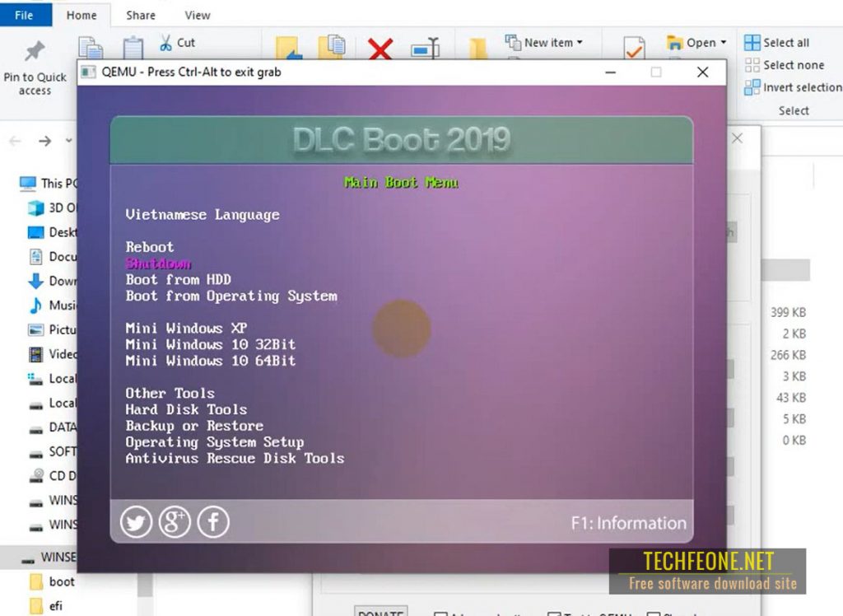Select Pictures in the navigation tree
The width and height of the screenshot is (843, 616).
[52, 329]
